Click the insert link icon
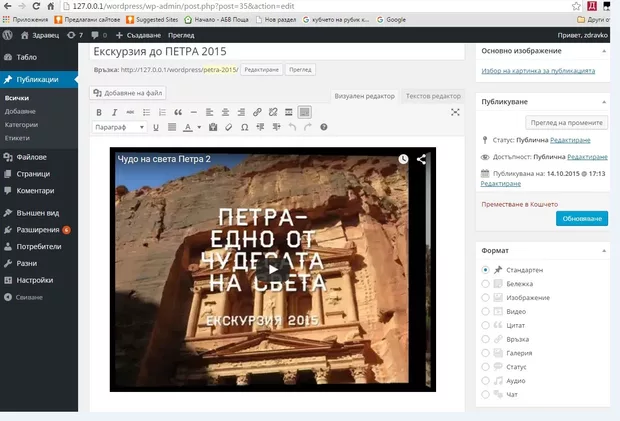This screenshot has width=620, height=421. 257,112
